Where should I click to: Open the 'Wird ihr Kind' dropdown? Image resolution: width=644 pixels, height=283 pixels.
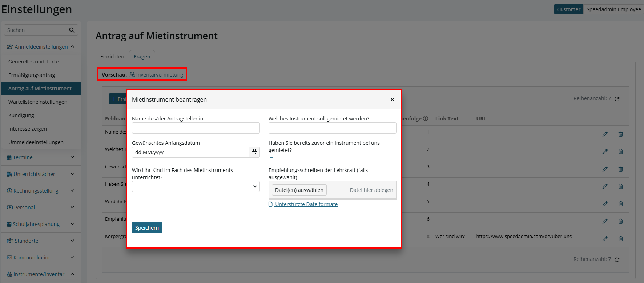point(196,186)
